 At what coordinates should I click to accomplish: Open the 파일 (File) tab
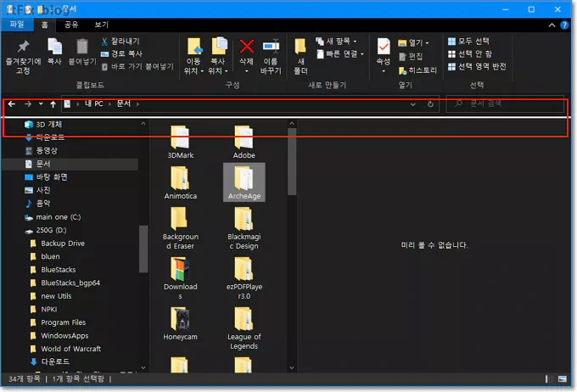pyautogui.click(x=17, y=25)
